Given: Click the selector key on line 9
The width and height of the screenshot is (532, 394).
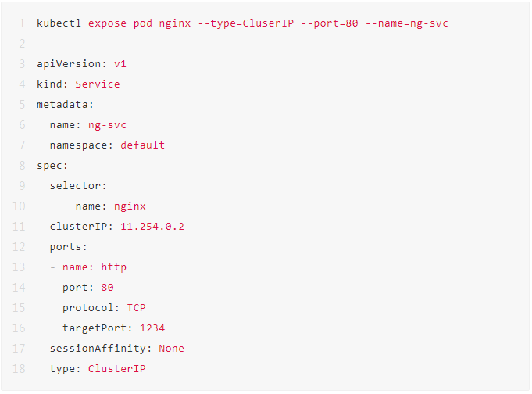Looking at the screenshot, I should point(78,186).
